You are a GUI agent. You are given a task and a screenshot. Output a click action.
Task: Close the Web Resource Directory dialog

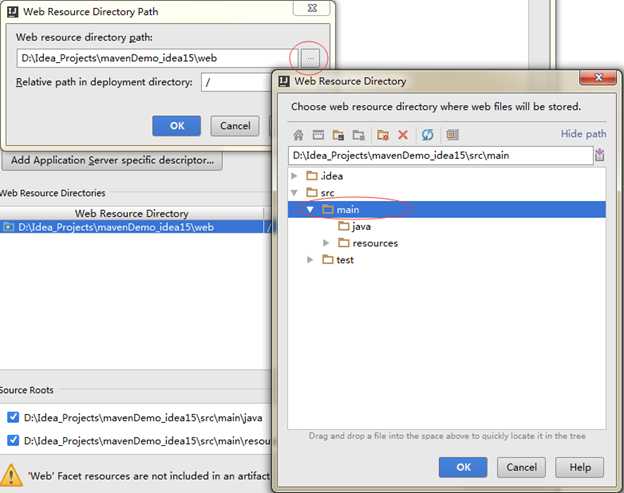click(598, 77)
